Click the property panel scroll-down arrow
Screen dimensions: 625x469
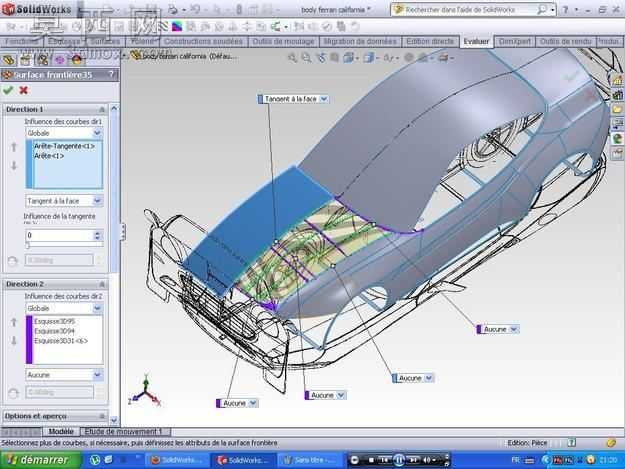pos(114,420)
